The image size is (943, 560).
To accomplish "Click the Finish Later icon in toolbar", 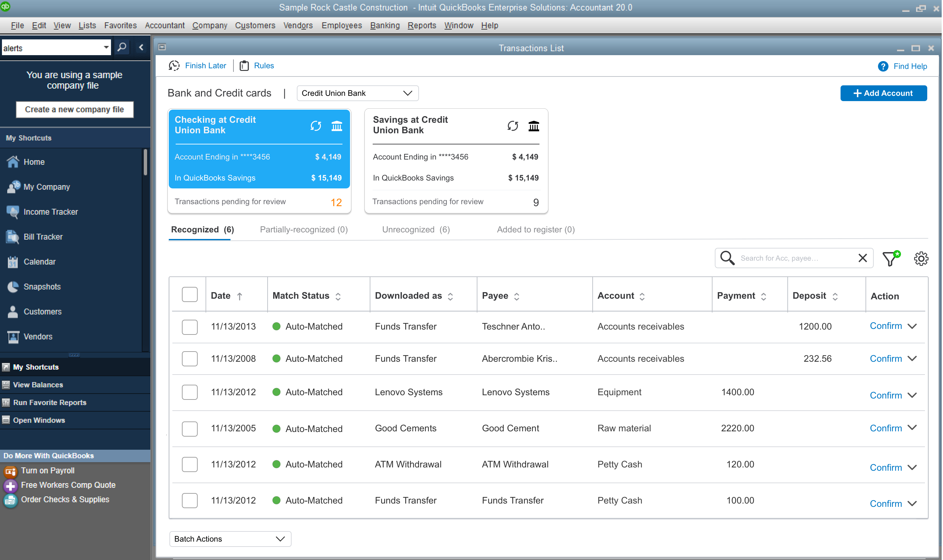I will pos(175,65).
